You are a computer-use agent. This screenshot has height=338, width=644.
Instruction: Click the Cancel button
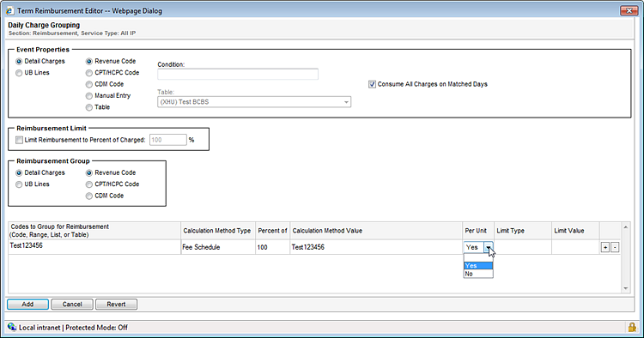[x=72, y=305]
